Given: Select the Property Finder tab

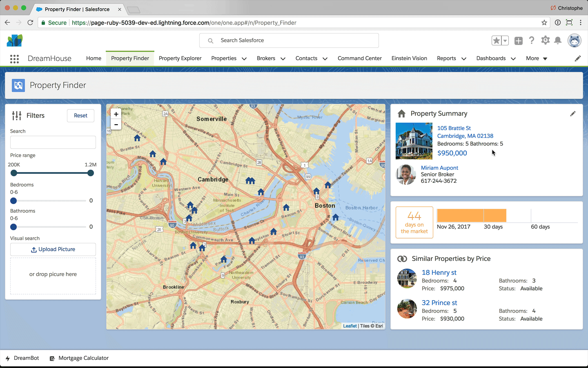Looking at the screenshot, I should click(x=130, y=58).
